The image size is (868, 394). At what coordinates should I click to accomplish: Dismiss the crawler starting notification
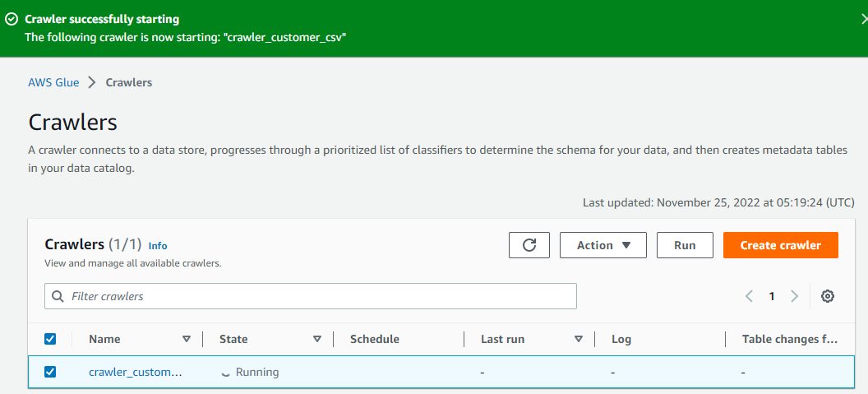[x=864, y=19]
